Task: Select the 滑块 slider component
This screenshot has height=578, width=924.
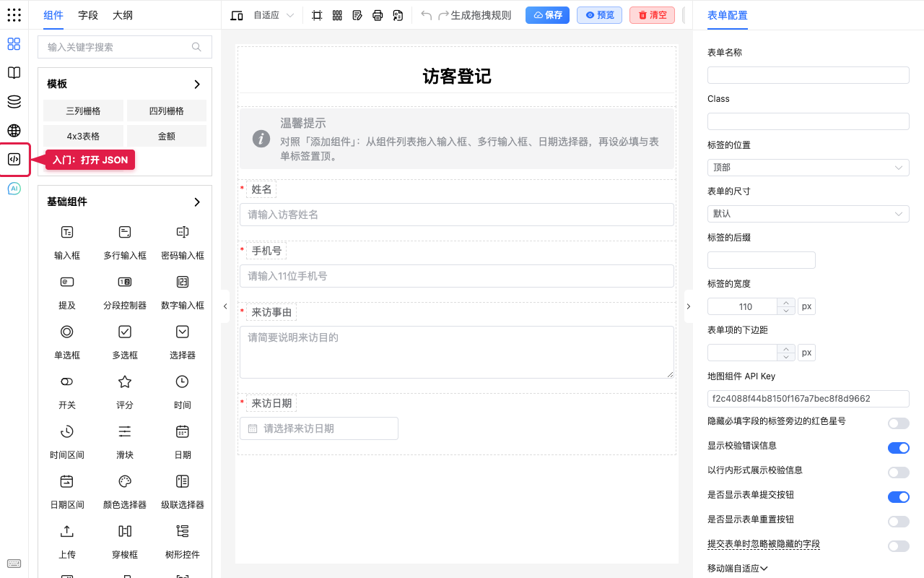Action: [125, 441]
